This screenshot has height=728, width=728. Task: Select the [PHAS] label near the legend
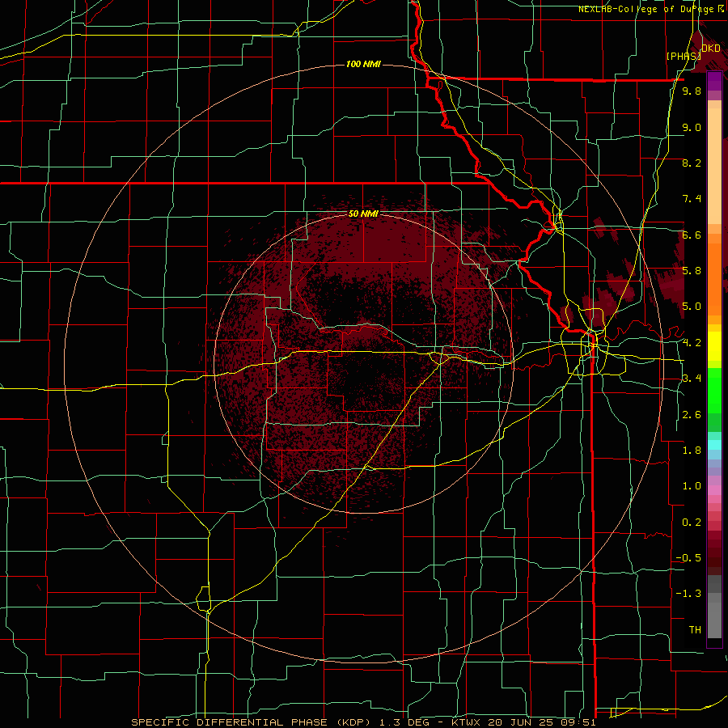point(684,56)
